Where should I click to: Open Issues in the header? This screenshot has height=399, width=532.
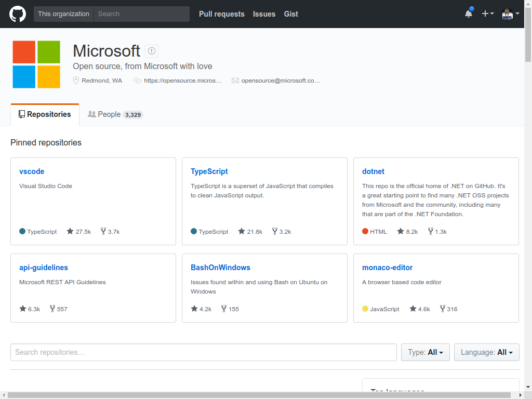pos(264,14)
